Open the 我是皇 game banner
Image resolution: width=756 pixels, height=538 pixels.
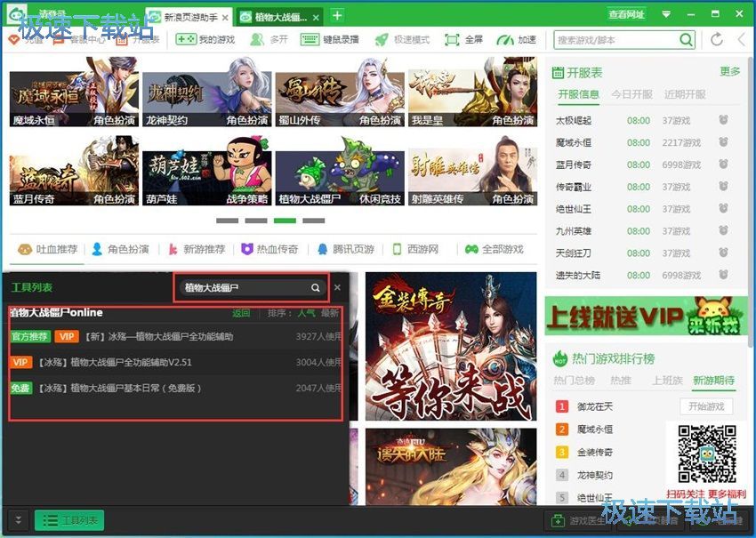pos(472,92)
